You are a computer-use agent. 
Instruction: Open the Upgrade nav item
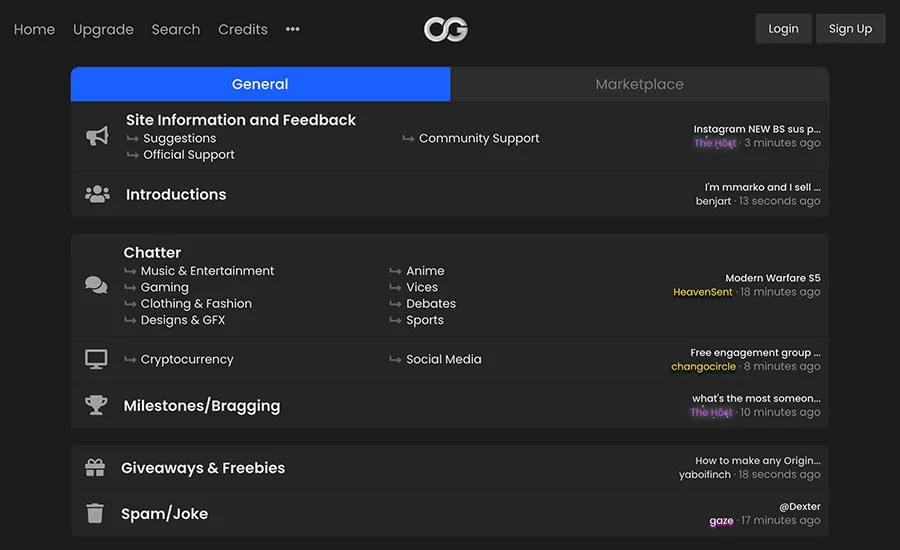coord(103,29)
